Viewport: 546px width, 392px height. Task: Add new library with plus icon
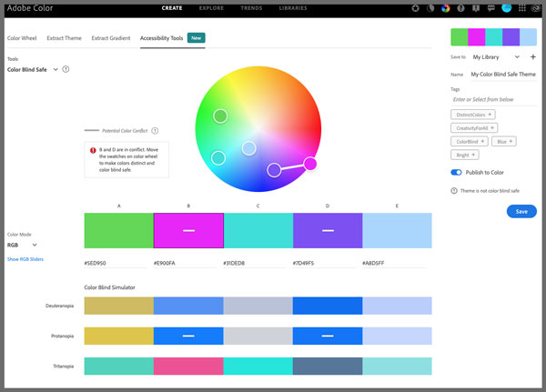point(532,56)
